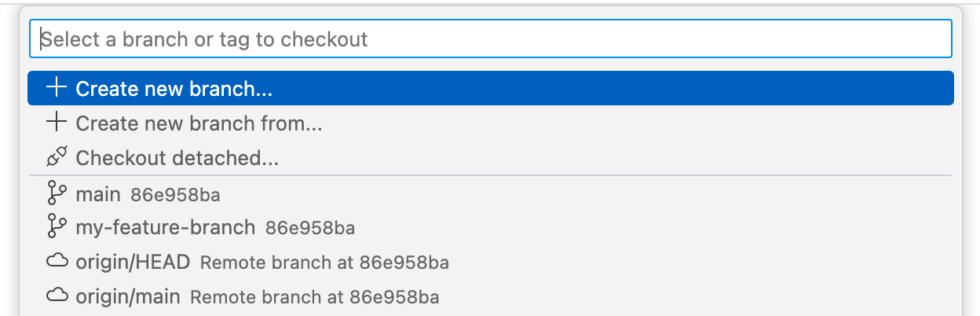The image size is (980, 316).
Task: Checkout the origin/main remote branch
Action: pyautogui.click(x=128, y=296)
